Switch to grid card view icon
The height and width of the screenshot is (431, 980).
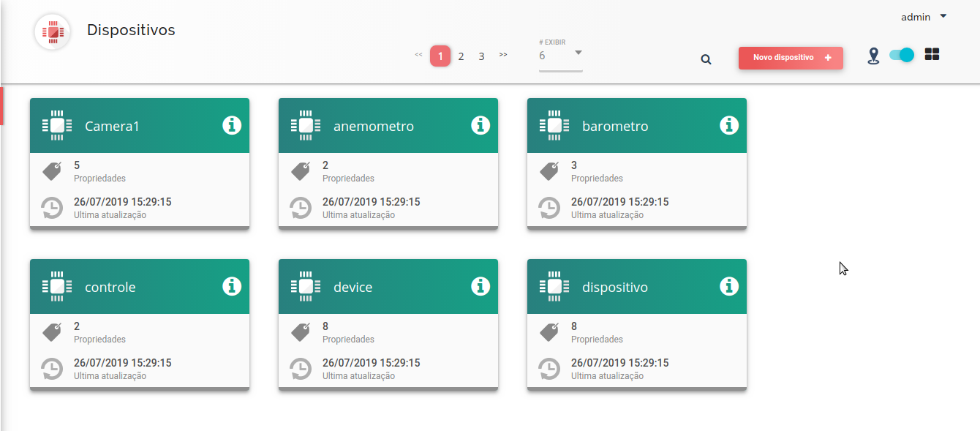[932, 54]
